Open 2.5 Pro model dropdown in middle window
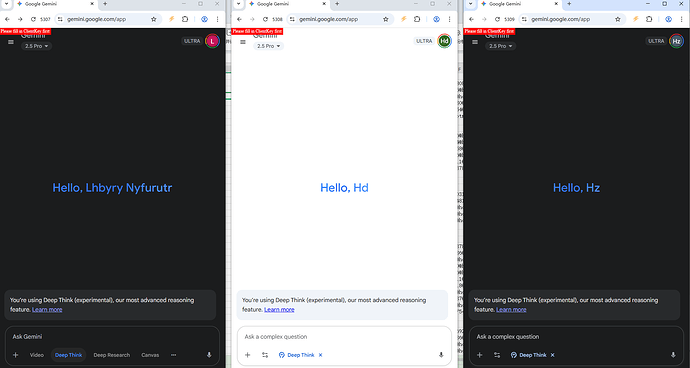The image size is (690, 368). tap(268, 46)
